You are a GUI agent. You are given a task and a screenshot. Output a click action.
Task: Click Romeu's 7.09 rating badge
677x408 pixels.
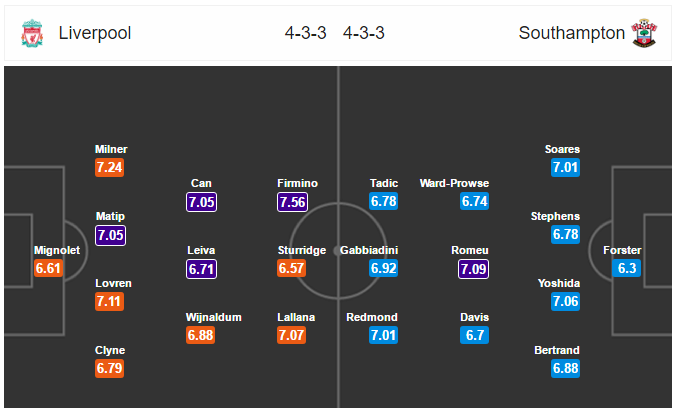click(474, 268)
